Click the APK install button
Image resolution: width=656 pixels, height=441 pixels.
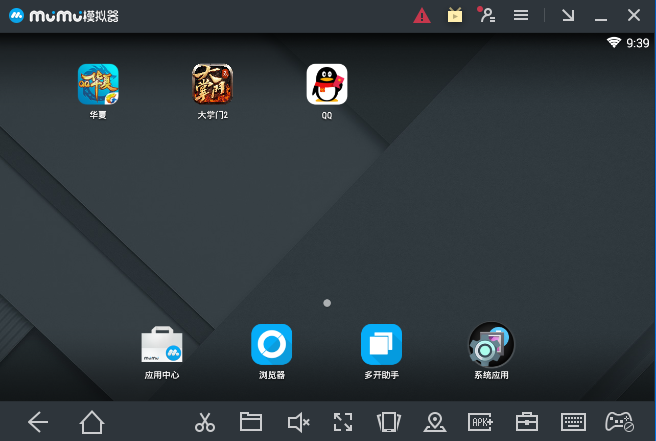[481, 422]
